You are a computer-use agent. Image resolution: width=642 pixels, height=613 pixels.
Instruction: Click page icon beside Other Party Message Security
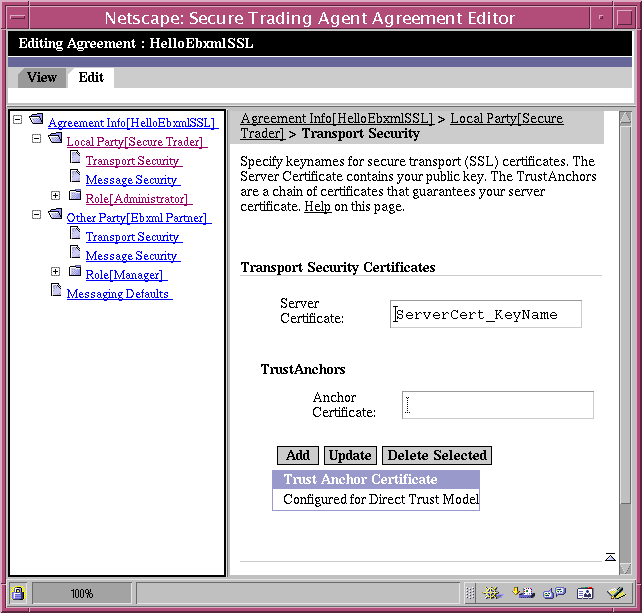pyautogui.click(x=75, y=252)
